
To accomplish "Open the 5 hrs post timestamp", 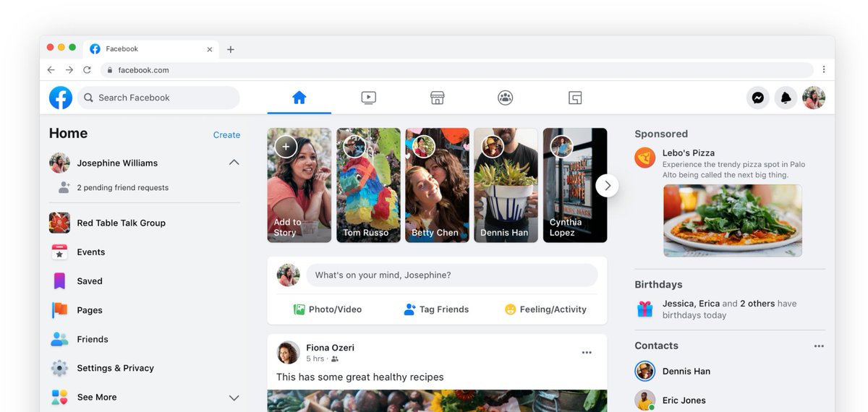I will pyautogui.click(x=315, y=359).
